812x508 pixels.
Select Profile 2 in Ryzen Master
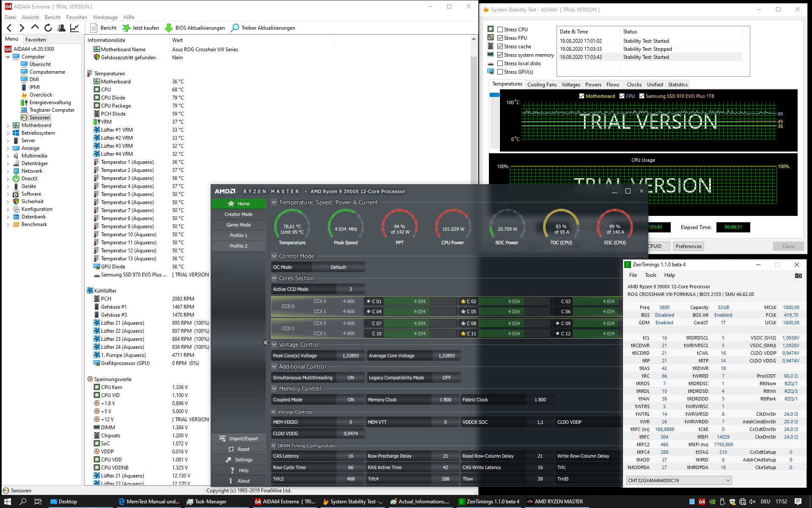coord(239,246)
